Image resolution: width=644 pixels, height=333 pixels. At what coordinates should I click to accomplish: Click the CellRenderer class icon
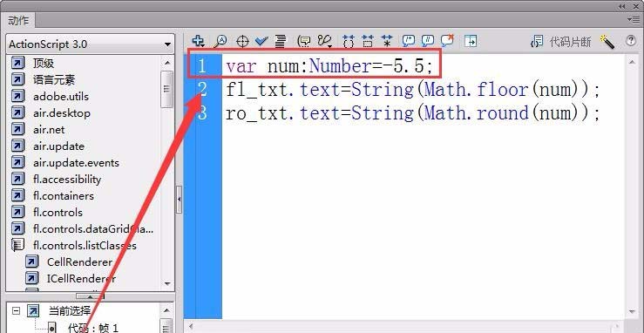pos(31,262)
